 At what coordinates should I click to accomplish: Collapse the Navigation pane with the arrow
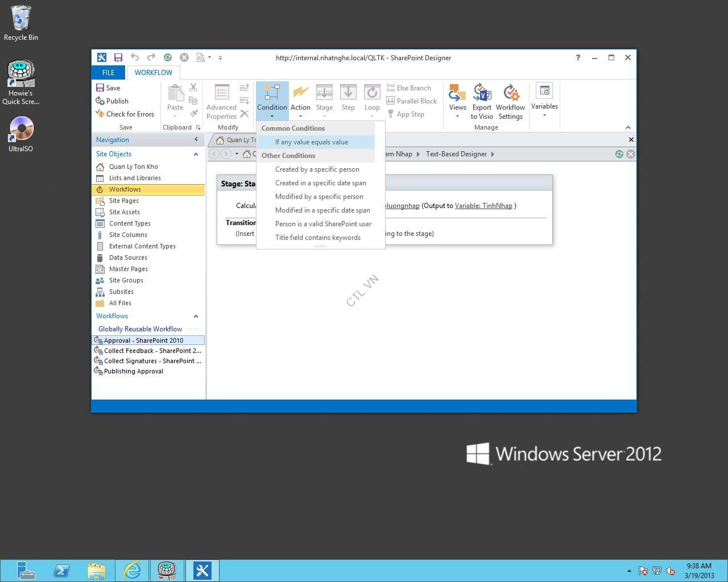(x=196, y=140)
